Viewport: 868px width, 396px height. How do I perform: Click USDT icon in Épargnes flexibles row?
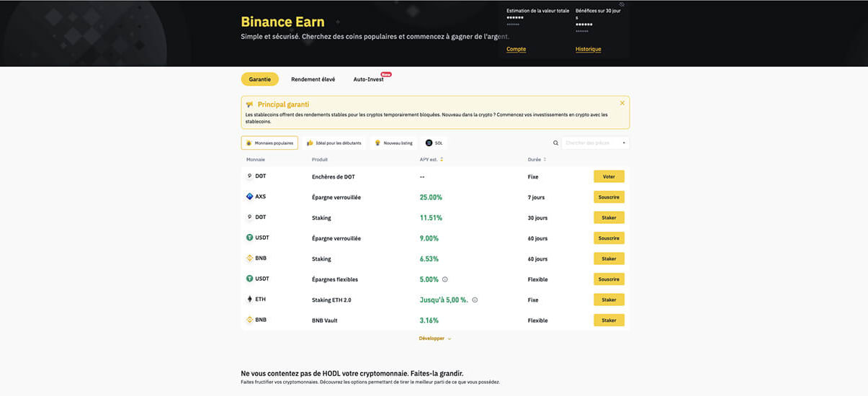pyautogui.click(x=250, y=278)
